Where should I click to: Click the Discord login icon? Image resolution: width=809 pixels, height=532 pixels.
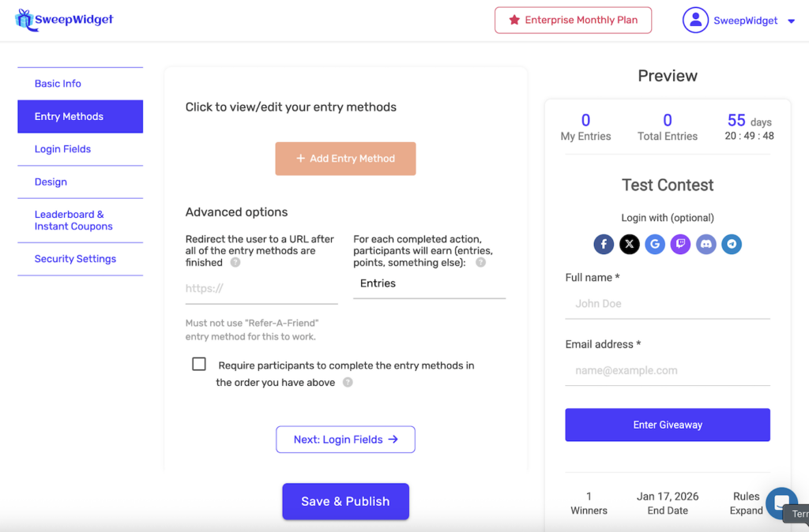[706, 244]
